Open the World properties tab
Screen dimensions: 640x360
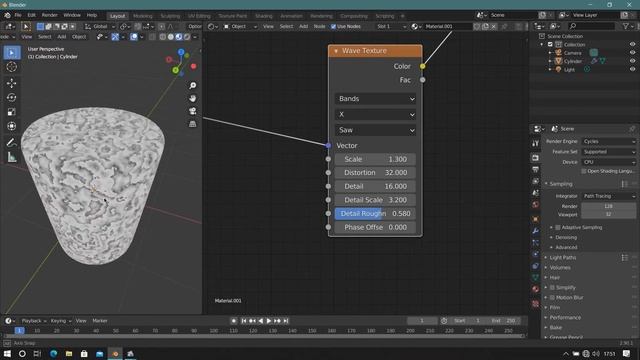tap(536, 204)
